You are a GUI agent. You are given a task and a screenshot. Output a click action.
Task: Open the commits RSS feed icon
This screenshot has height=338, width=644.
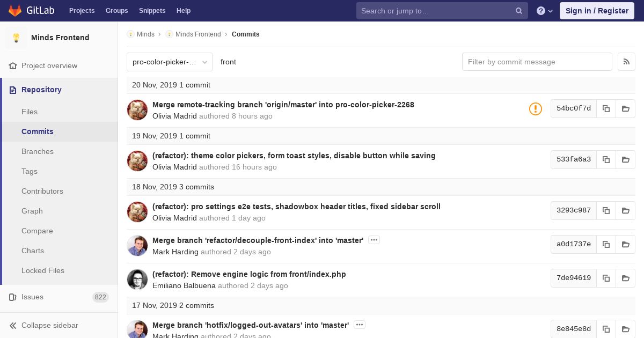click(626, 62)
